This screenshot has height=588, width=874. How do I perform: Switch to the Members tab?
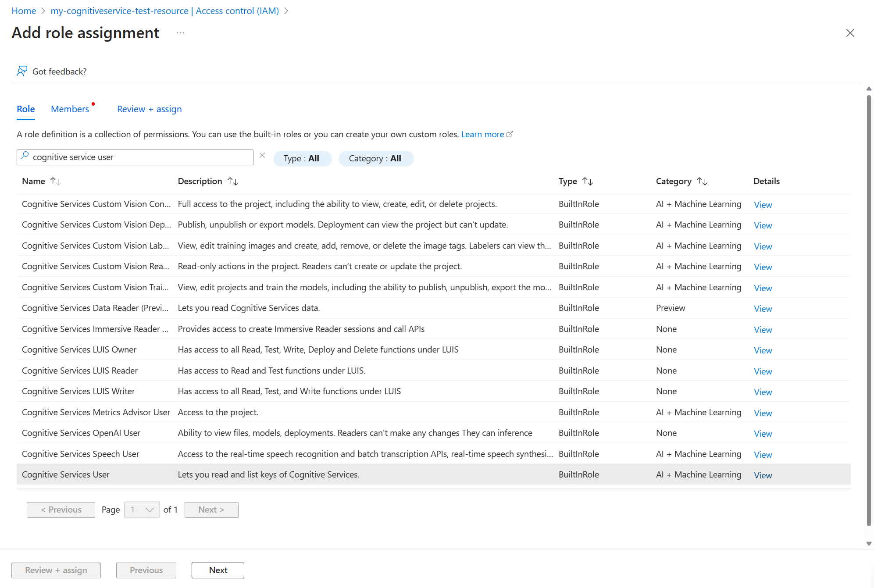point(70,109)
